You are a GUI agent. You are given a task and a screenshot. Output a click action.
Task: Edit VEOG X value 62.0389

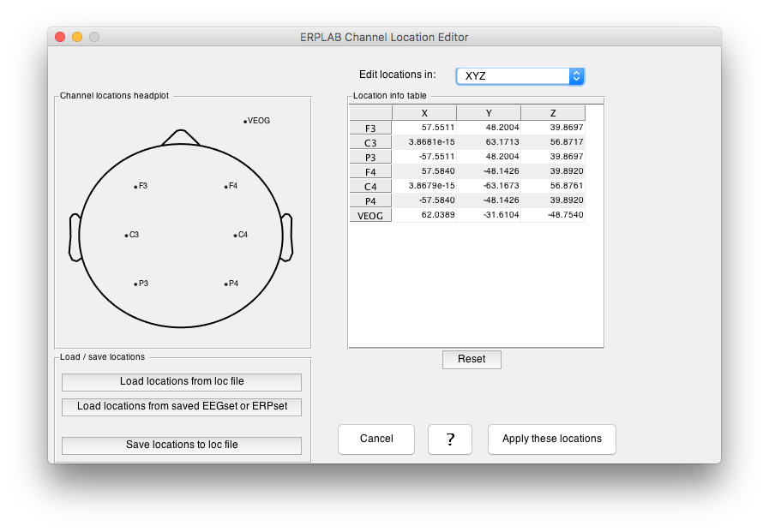point(424,214)
